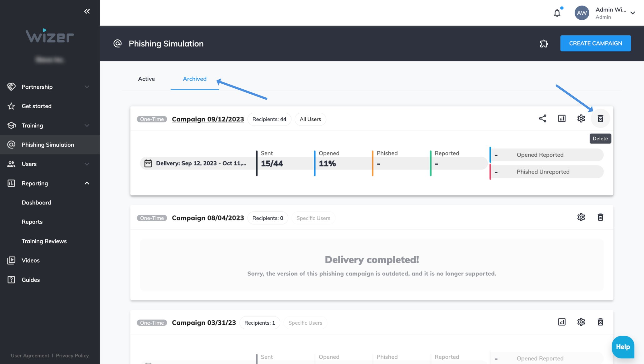Delete Campaign 03/31/23 with its trash icon

600,322
